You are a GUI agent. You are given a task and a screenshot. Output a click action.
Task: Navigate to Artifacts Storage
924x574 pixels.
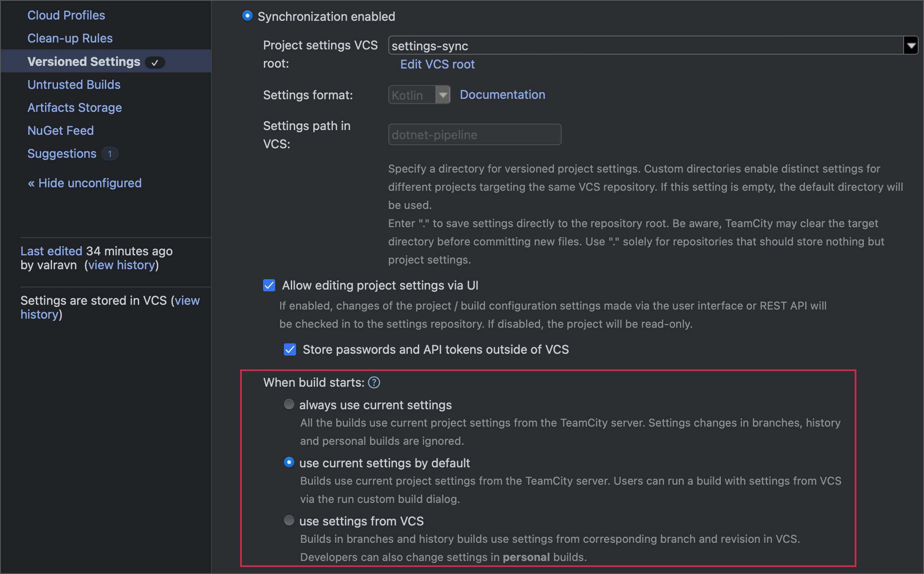point(75,108)
